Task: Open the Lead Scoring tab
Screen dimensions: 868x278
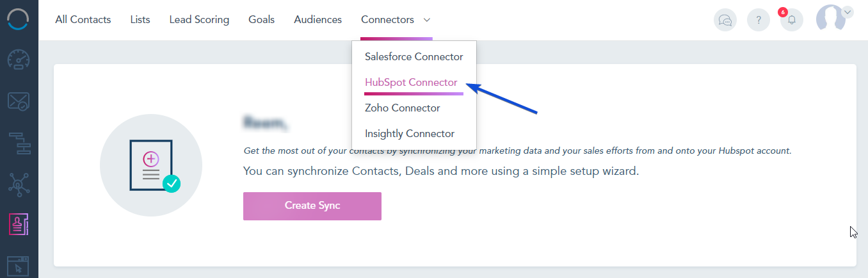Action: (199, 20)
